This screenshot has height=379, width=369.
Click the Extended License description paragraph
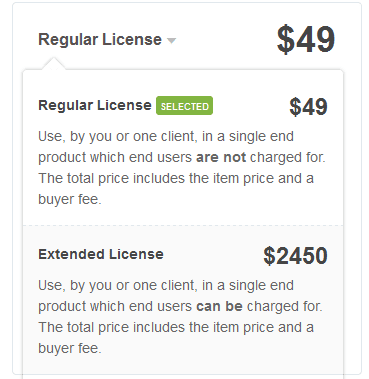pos(180,317)
